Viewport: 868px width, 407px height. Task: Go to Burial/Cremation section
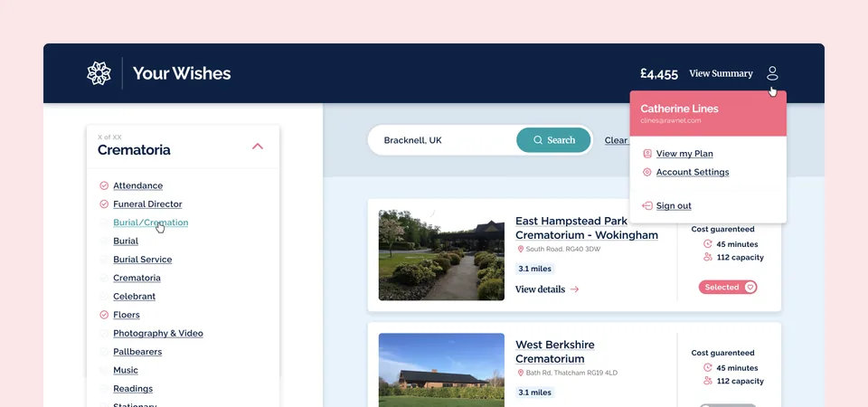[151, 222]
